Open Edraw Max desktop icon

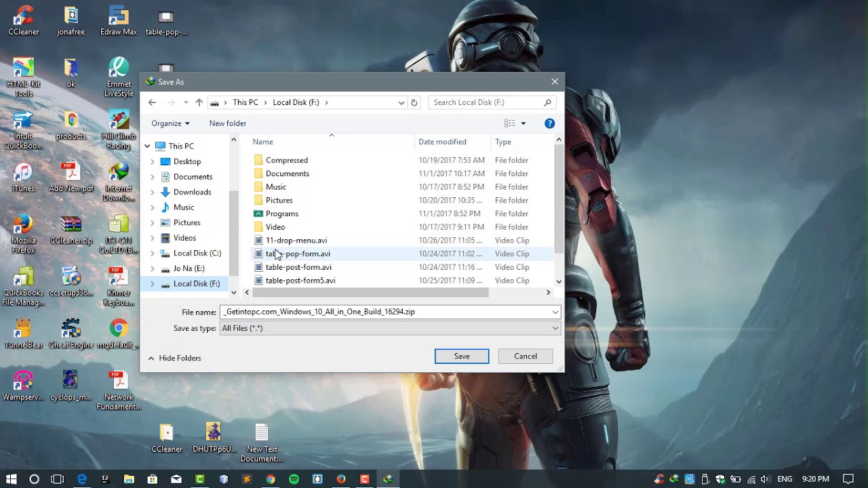click(x=119, y=20)
